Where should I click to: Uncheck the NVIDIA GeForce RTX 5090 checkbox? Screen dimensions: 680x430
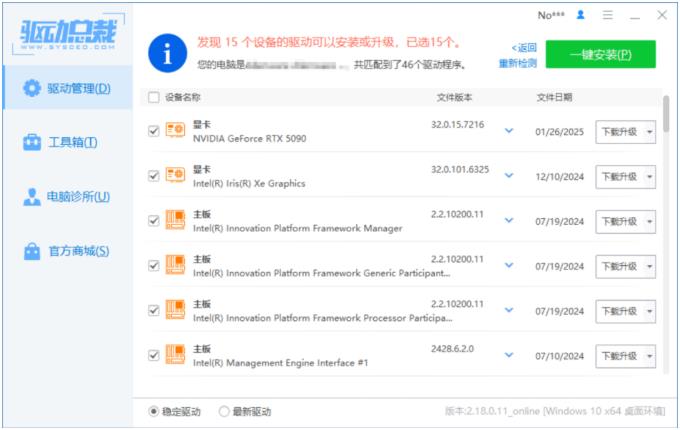[154, 131]
